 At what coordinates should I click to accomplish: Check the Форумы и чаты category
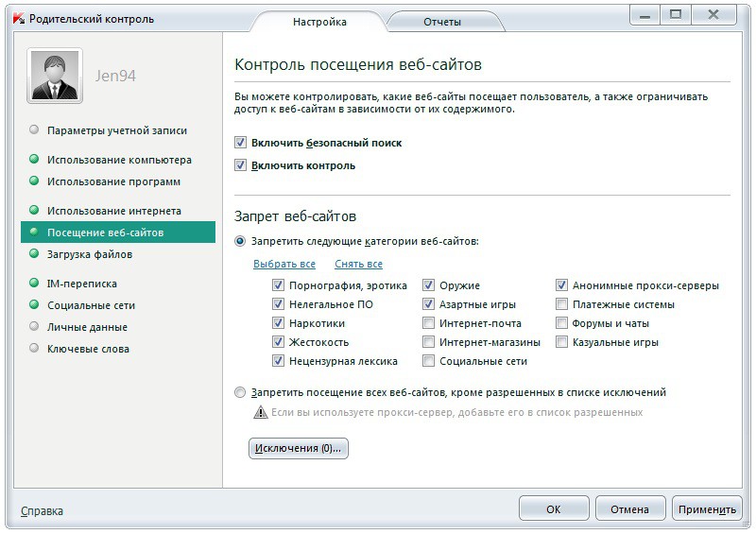coord(562,323)
